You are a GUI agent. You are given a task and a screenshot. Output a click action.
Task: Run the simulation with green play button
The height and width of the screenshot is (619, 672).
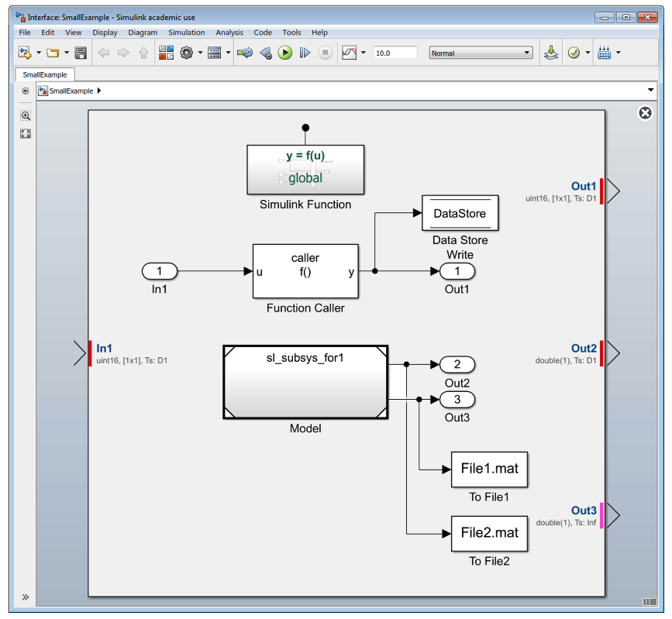[x=285, y=53]
